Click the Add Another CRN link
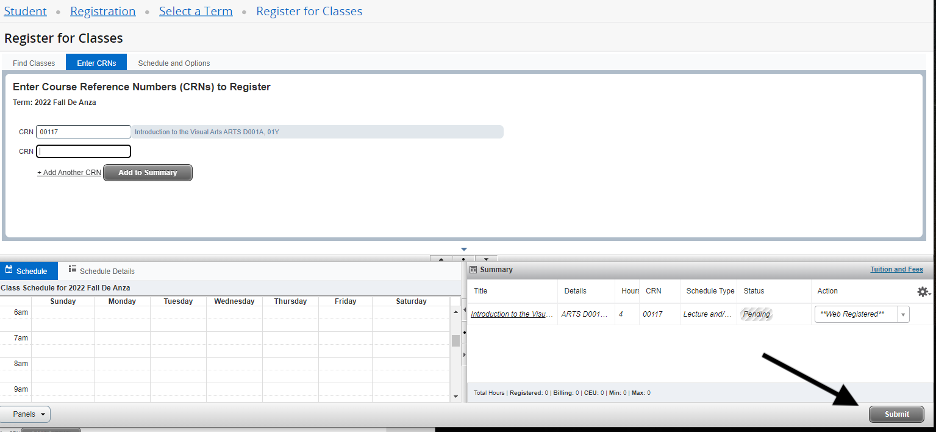This screenshot has height=432, width=936. (x=69, y=173)
